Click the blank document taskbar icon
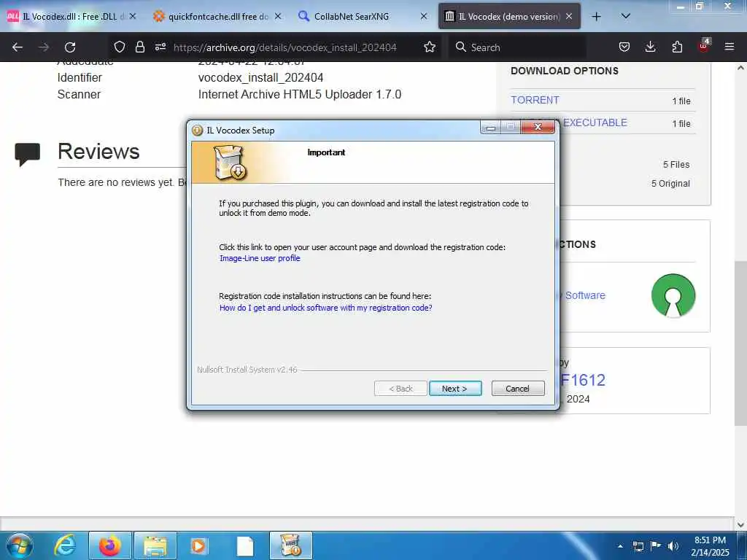This screenshot has width=747, height=560. tap(245, 545)
